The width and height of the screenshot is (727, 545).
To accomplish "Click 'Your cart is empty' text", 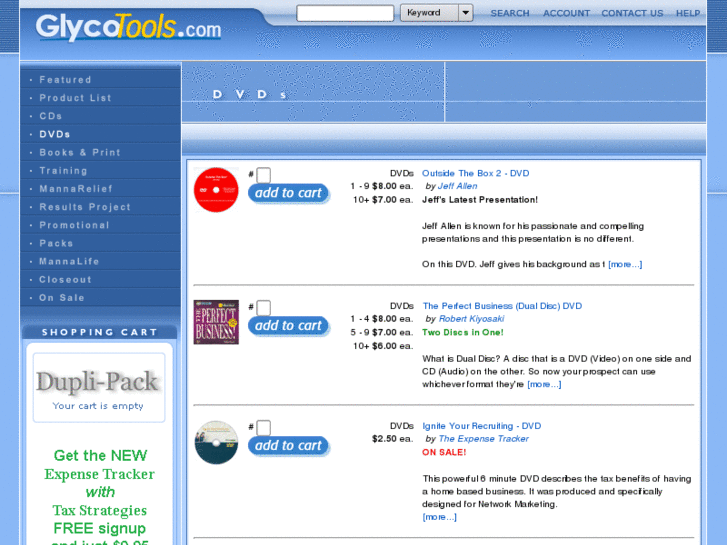I will click(x=98, y=406).
